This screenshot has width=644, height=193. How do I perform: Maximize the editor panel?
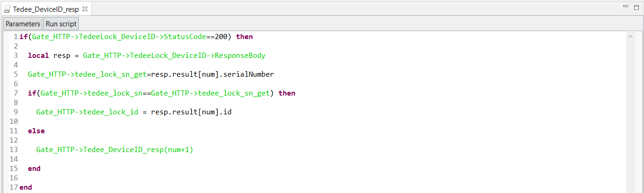(x=636, y=7)
